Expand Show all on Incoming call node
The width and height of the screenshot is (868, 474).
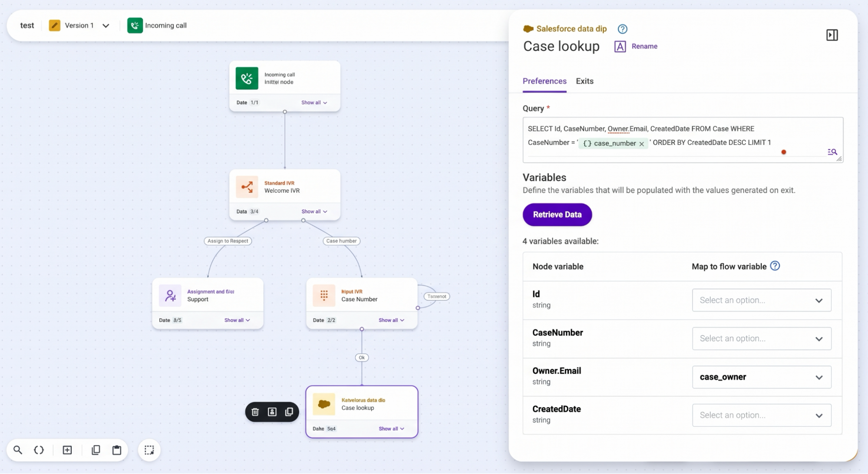314,103
